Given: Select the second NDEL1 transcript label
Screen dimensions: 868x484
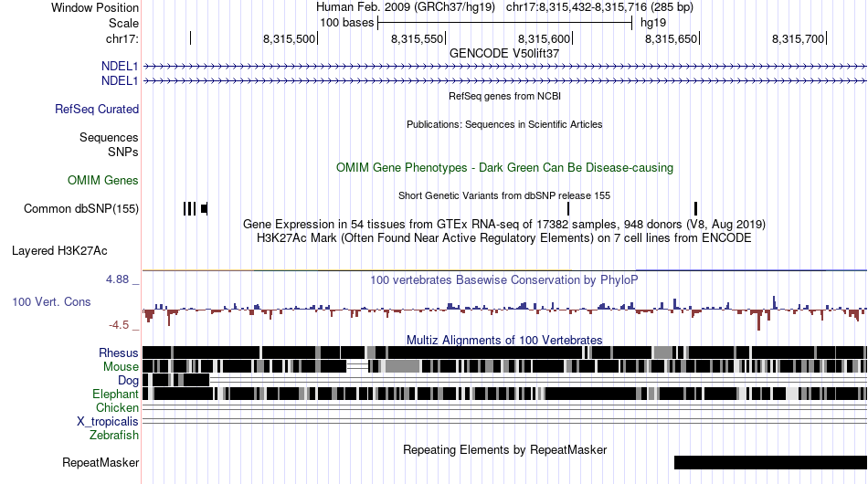Looking at the screenshot, I should pyautogui.click(x=120, y=80).
